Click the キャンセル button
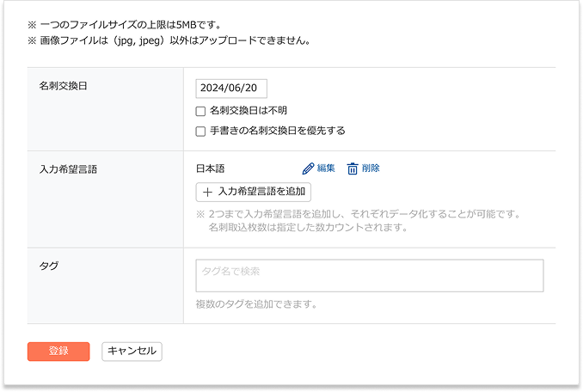Viewport: 583px width, 392px height. (132, 351)
